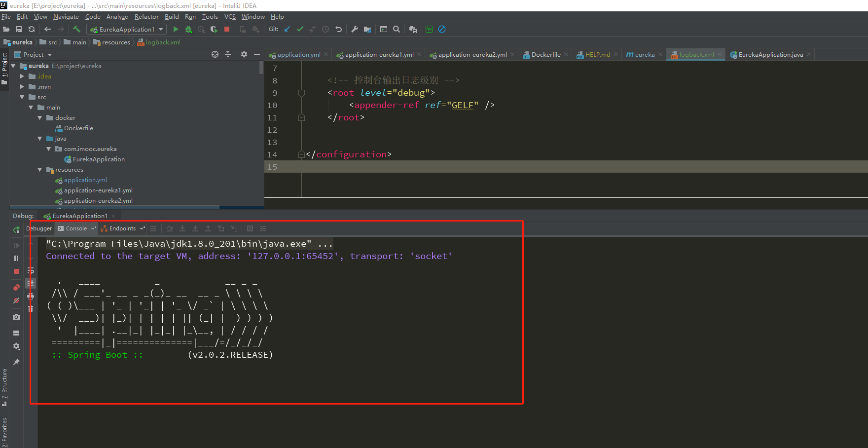Update project via Git blue arrow icon

[287, 29]
